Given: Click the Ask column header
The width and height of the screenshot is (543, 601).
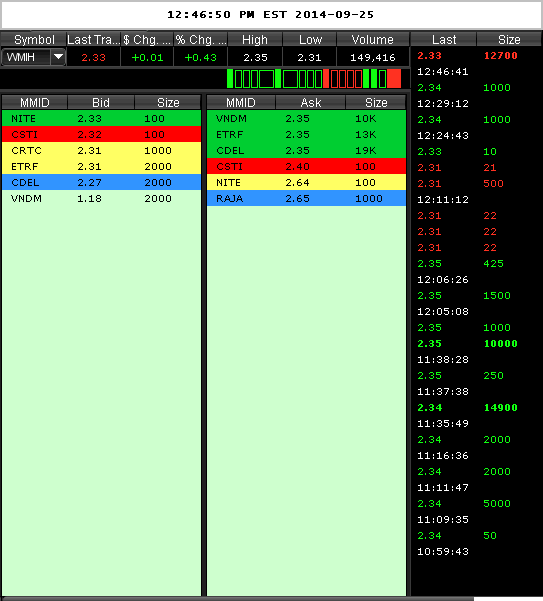Looking at the screenshot, I should point(310,102).
